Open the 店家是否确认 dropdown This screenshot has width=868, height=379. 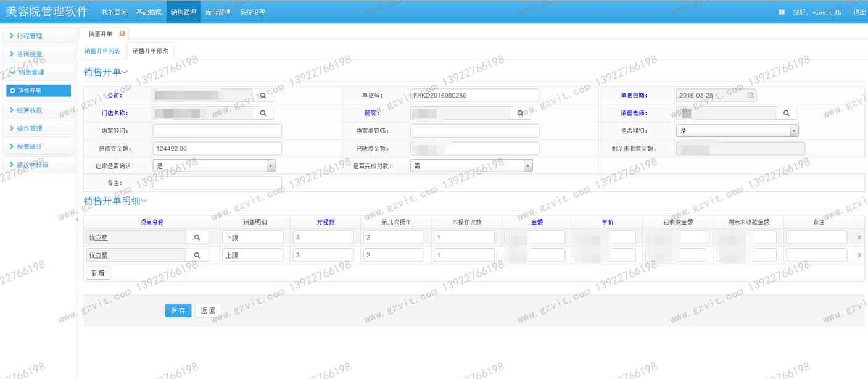(x=214, y=166)
